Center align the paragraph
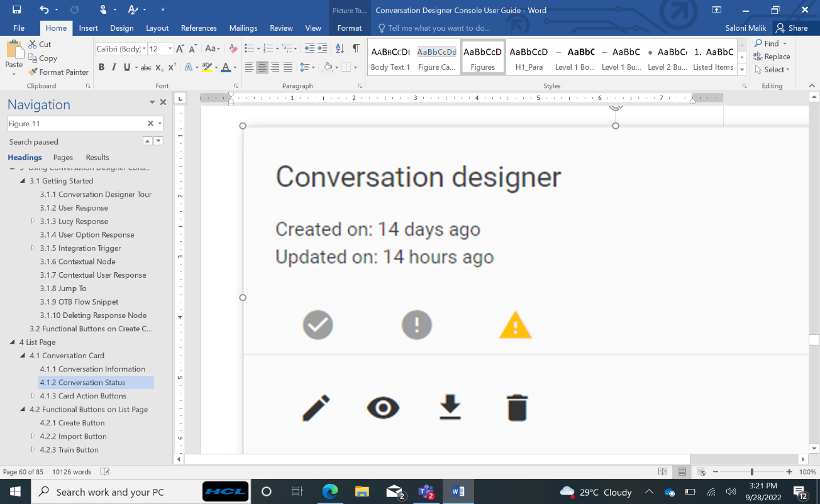 (x=262, y=67)
